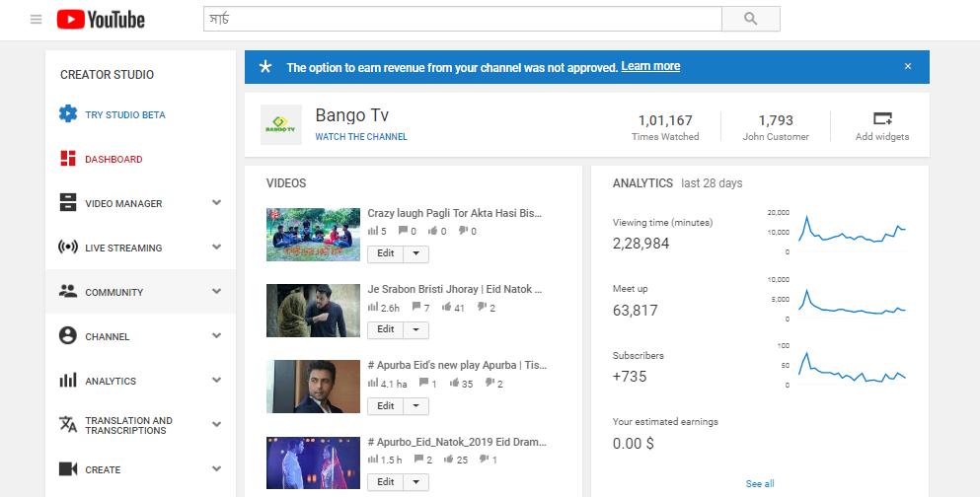
Task: Open Edit dropdown for Apurba Eid's new play
Action: coord(416,406)
